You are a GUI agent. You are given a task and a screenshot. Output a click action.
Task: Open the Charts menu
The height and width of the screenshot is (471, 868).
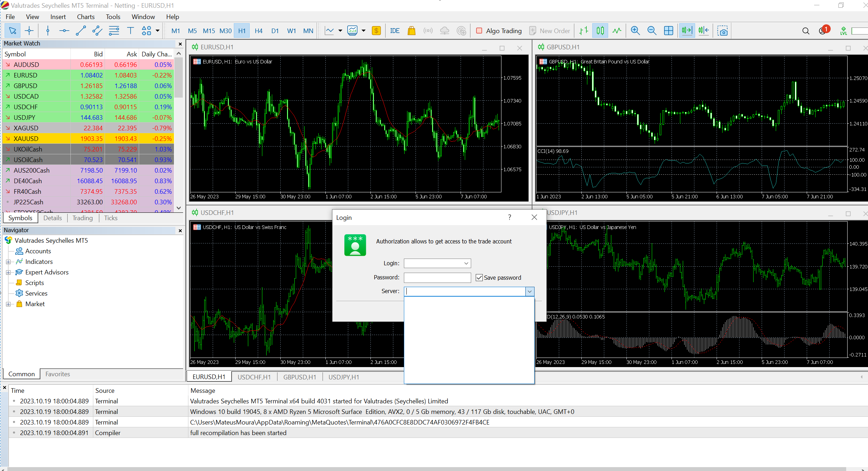point(86,17)
